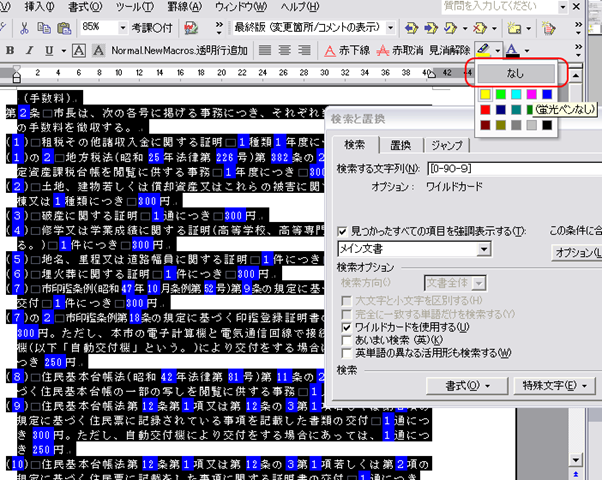
Task: Open the zoom 85% dropdown
Action: coord(122,28)
